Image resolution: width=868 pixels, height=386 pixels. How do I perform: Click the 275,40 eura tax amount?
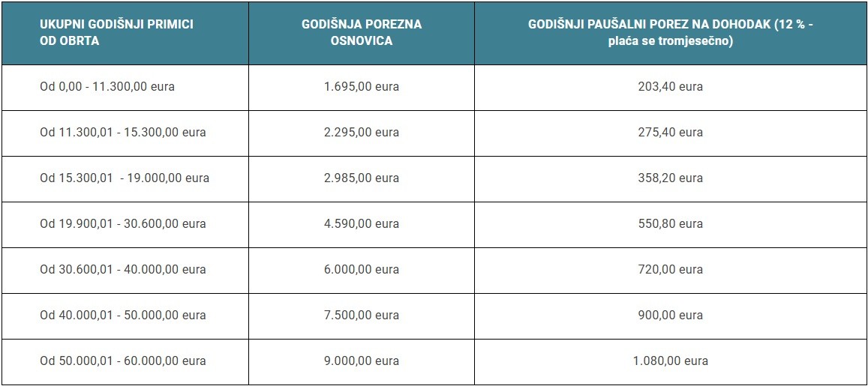(670, 132)
